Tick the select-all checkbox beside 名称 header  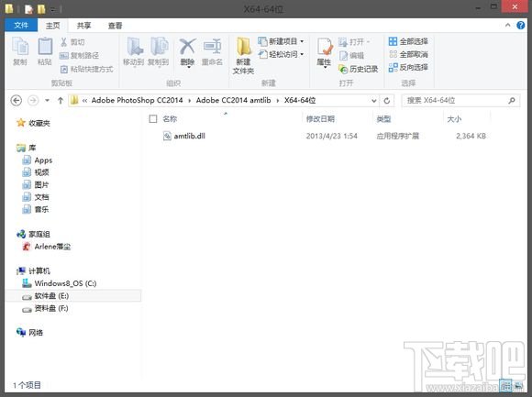(x=153, y=118)
